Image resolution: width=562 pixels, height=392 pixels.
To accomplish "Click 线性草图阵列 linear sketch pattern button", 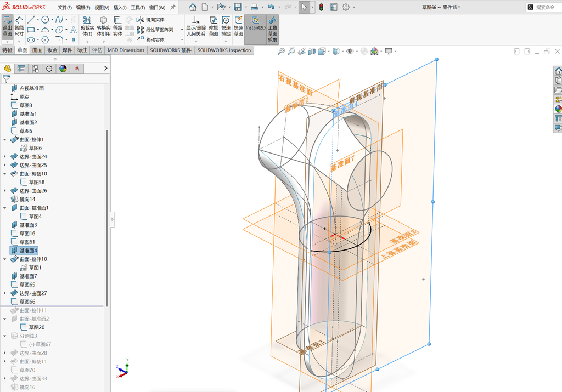I will pyautogui.click(x=155, y=30).
